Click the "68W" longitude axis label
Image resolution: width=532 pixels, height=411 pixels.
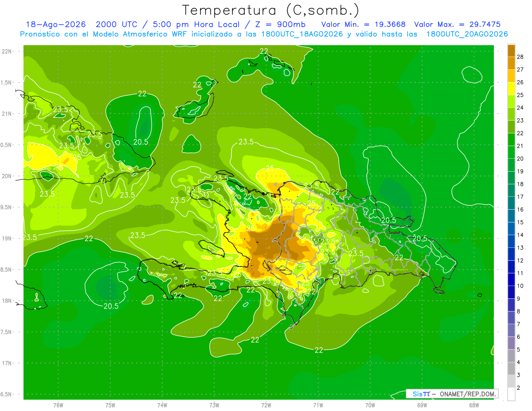pos(474,405)
